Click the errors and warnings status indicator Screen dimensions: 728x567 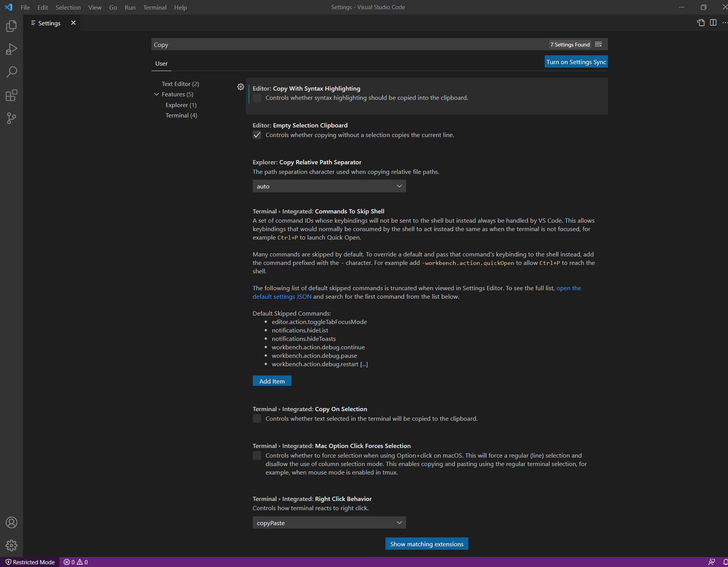[76, 562]
